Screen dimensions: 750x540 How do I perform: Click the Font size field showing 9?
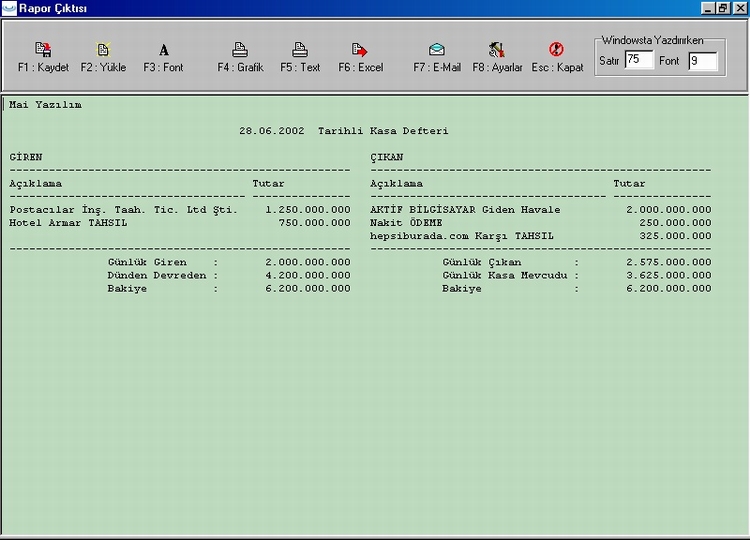tap(702, 61)
